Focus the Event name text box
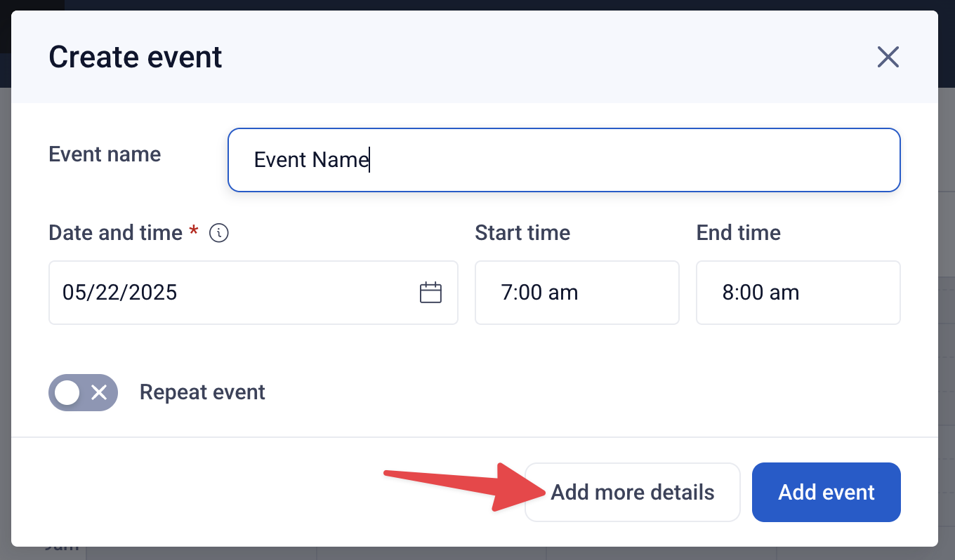Image resolution: width=955 pixels, height=560 pixels. tap(564, 160)
